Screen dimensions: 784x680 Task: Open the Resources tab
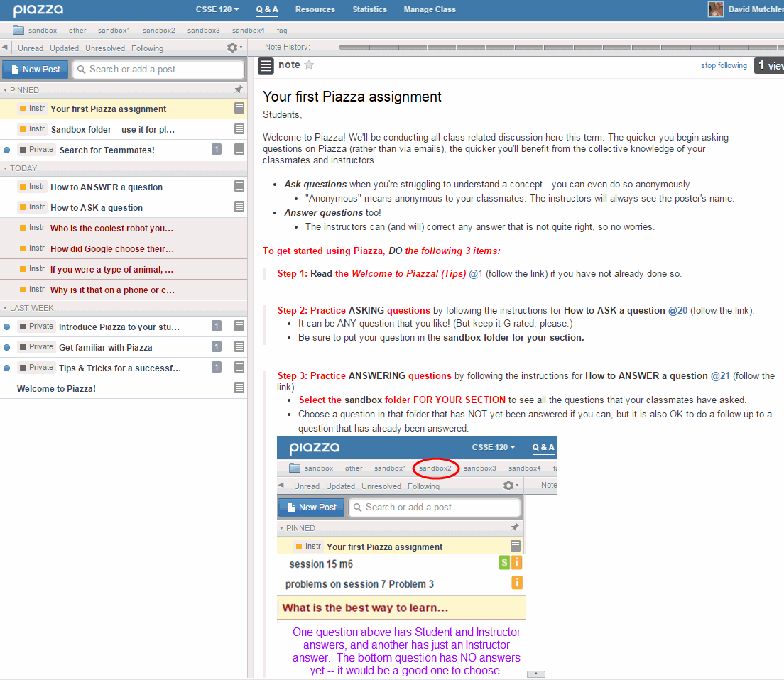click(315, 9)
